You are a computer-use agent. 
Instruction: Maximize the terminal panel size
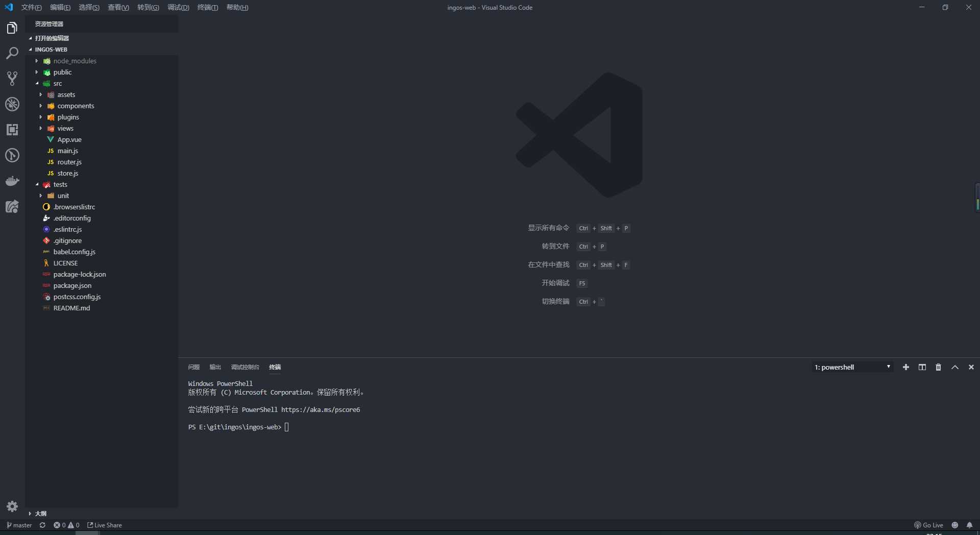coord(955,367)
